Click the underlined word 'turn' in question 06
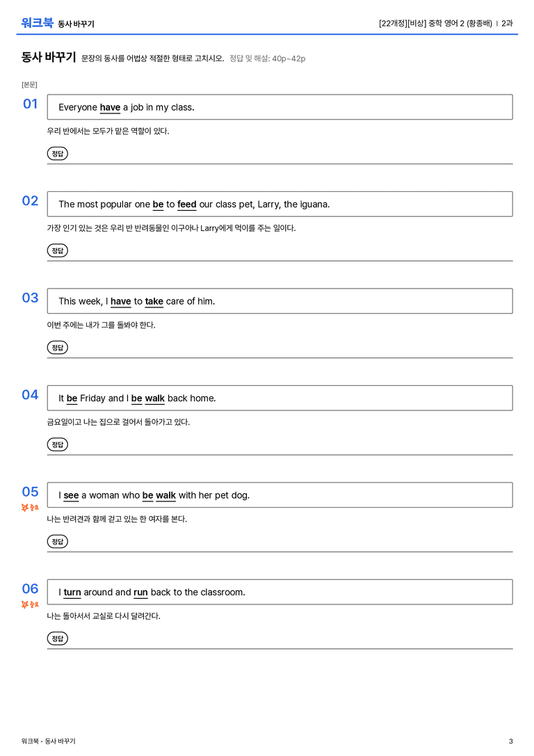 (72, 593)
